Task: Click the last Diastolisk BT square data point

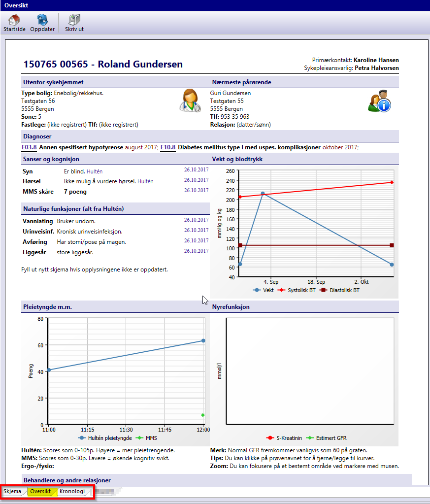Action: tap(392, 245)
